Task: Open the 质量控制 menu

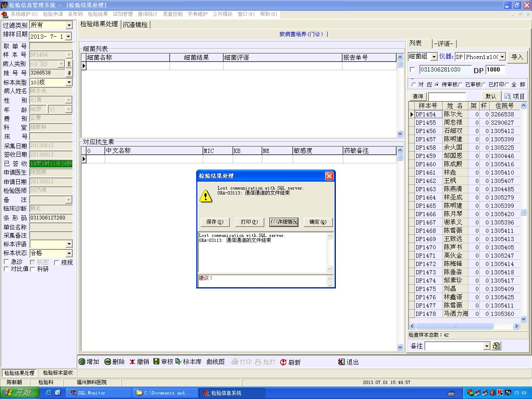Action: [x=172, y=14]
